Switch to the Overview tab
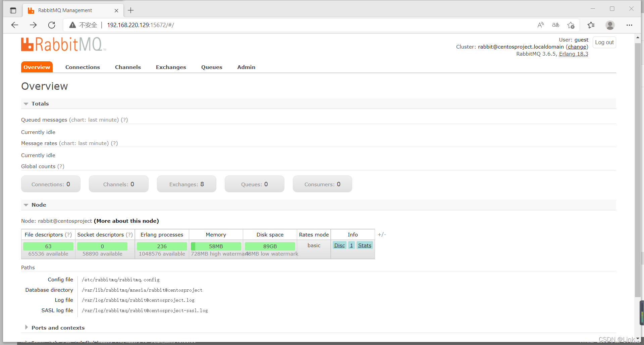The height and width of the screenshot is (345, 644). click(x=37, y=67)
